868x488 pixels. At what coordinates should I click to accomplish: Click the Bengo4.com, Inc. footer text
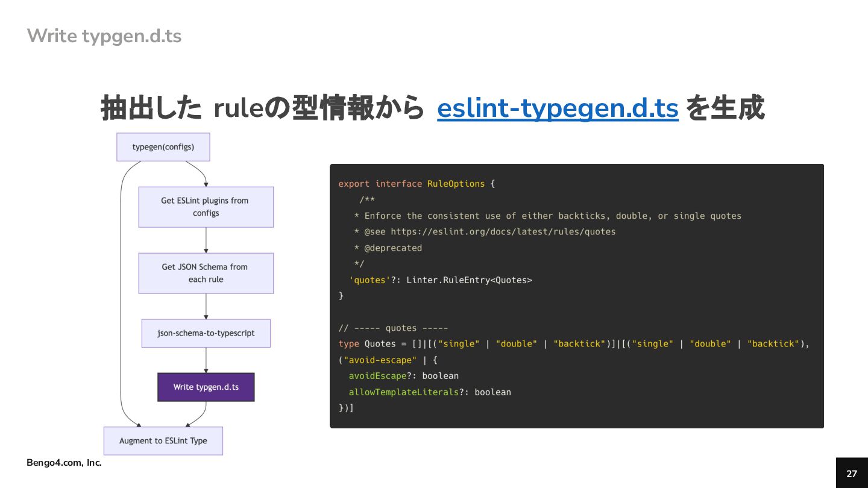coord(64,463)
